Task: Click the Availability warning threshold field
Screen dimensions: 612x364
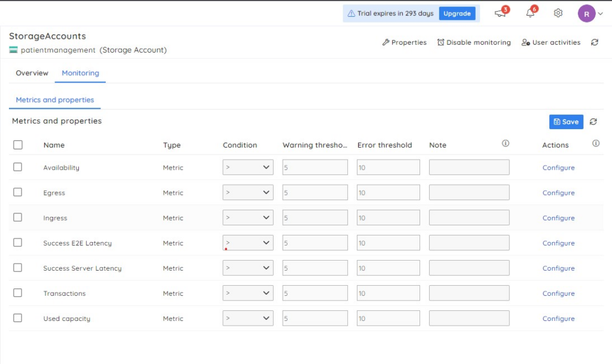Action: (315, 167)
